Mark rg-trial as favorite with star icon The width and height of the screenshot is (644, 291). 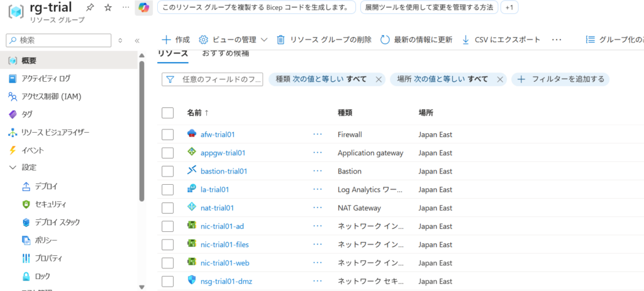(108, 8)
